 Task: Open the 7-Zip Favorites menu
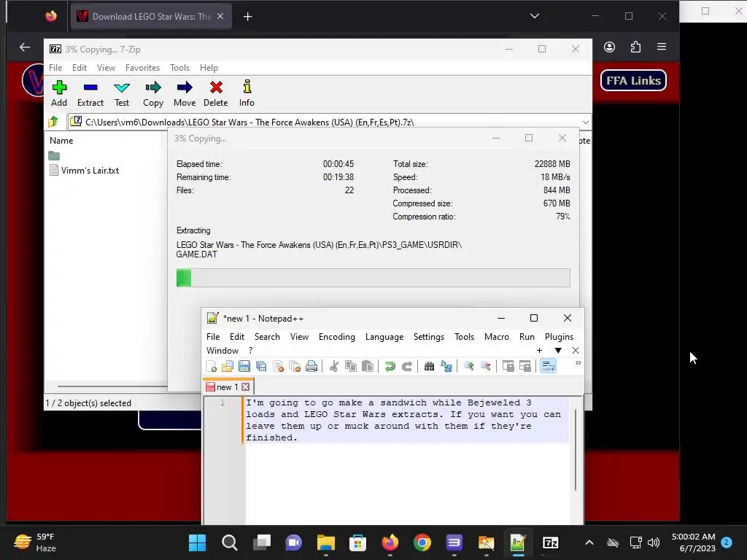point(142,68)
